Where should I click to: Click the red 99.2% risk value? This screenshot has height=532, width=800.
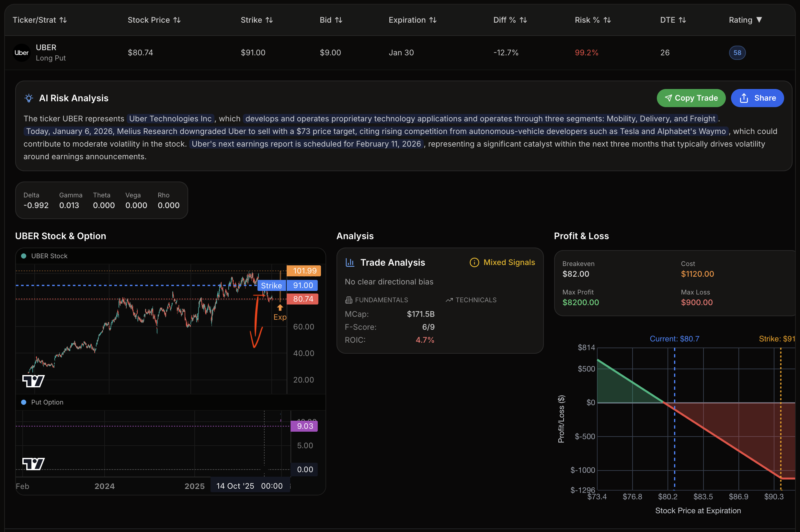[x=587, y=53]
